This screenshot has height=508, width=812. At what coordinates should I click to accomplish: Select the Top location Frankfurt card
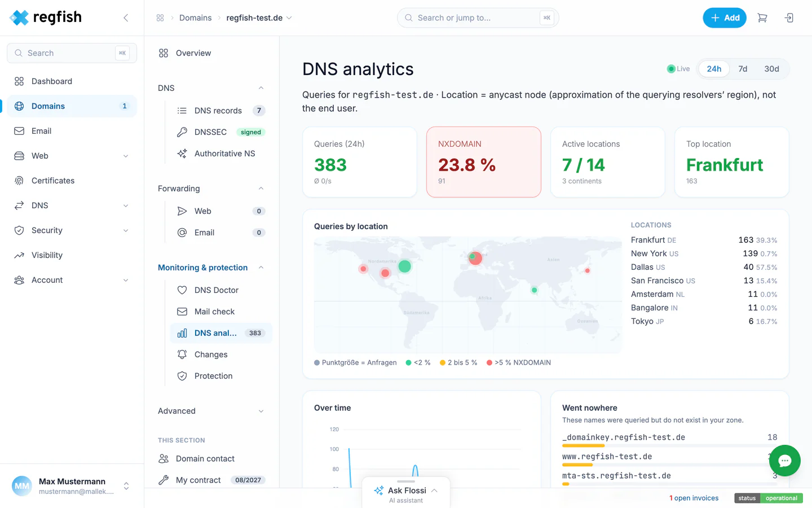(x=732, y=162)
